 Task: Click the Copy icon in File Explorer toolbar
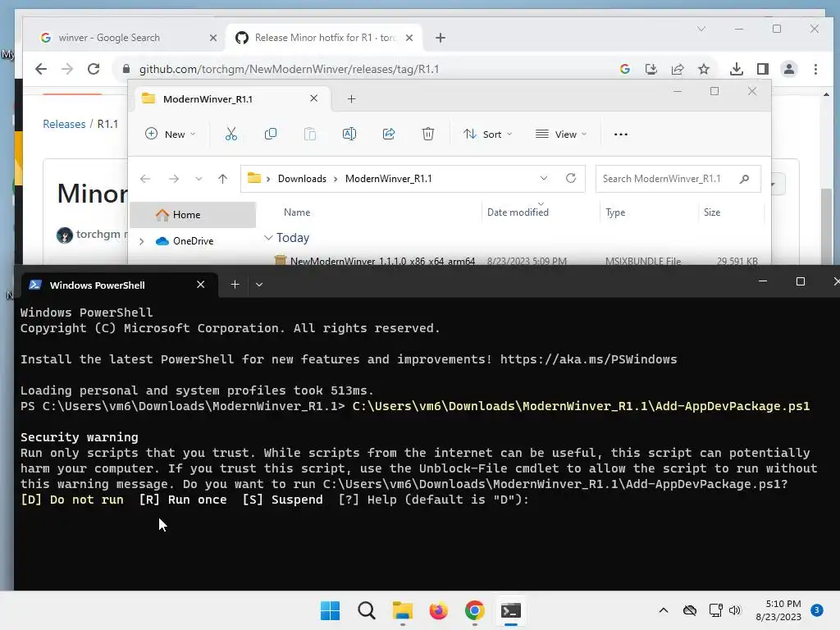point(271,134)
